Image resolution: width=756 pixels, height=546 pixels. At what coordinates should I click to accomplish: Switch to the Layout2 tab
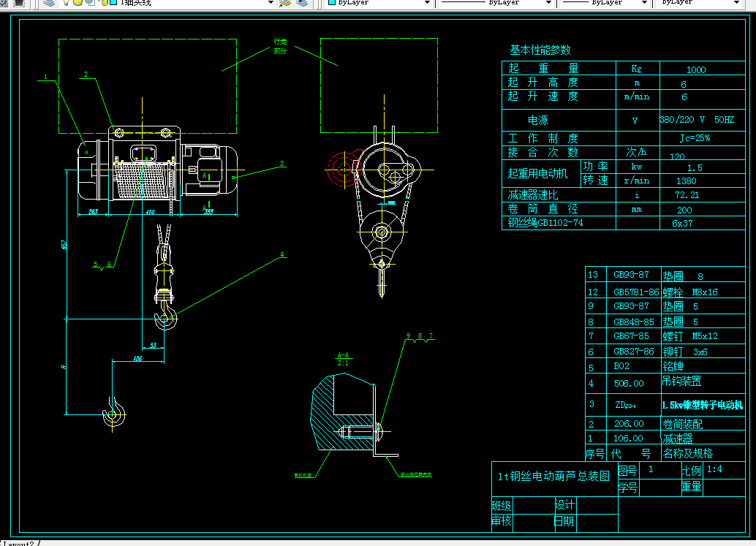click(18, 543)
